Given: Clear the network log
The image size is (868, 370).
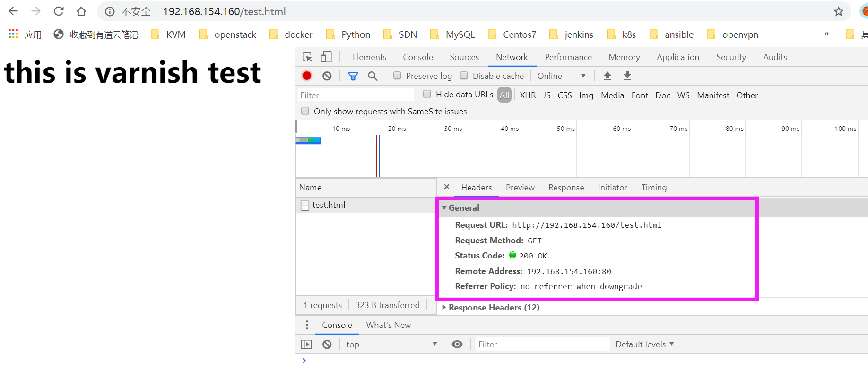Looking at the screenshot, I should tap(327, 76).
